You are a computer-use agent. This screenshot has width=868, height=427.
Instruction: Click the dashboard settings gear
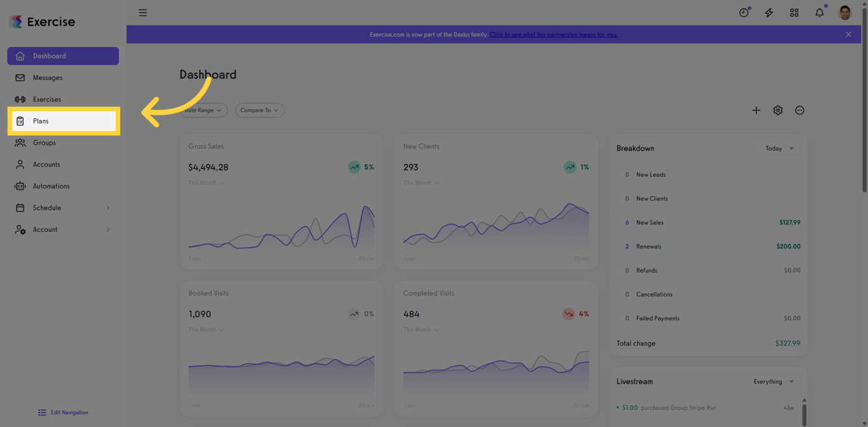click(x=778, y=110)
